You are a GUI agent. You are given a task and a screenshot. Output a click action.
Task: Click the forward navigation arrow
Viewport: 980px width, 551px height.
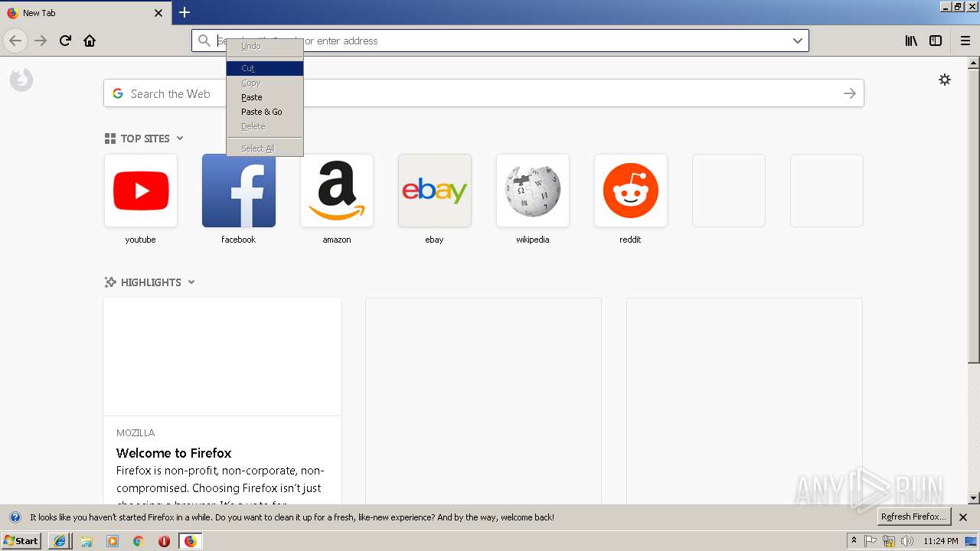click(x=41, y=41)
